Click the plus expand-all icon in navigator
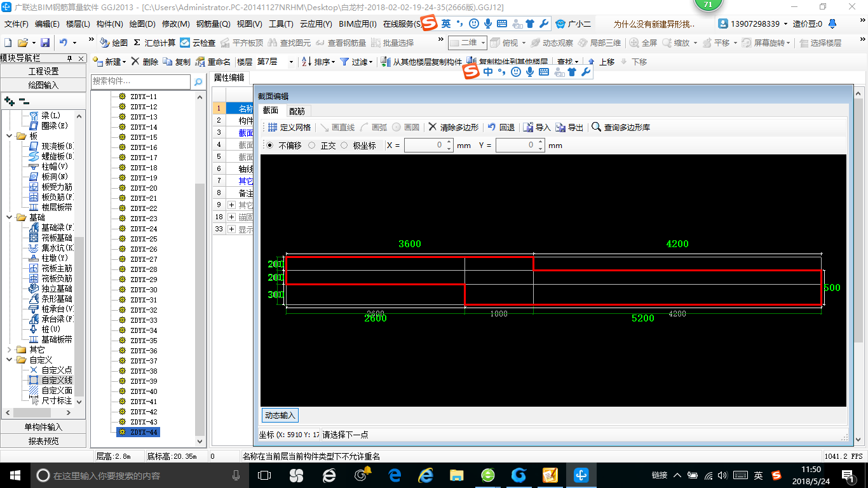The width and height of the screenshot is (868, 488). [9, 100]
